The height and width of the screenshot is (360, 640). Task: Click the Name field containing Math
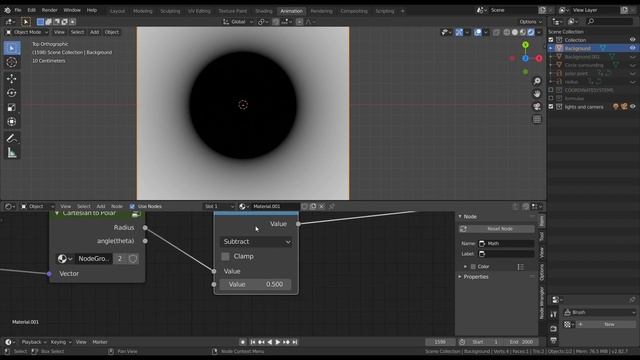[506, 244]
